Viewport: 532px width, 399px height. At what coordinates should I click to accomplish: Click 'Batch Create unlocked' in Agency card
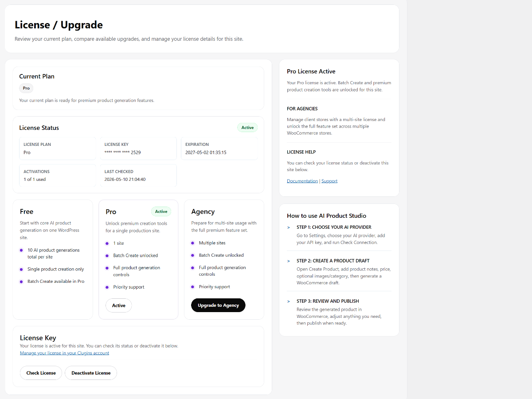(x=221, y=255)
